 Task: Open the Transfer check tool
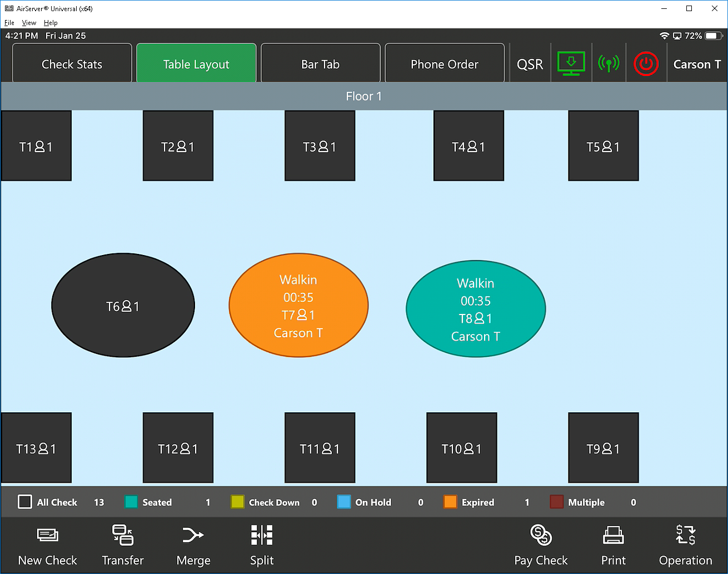(122, 536)
